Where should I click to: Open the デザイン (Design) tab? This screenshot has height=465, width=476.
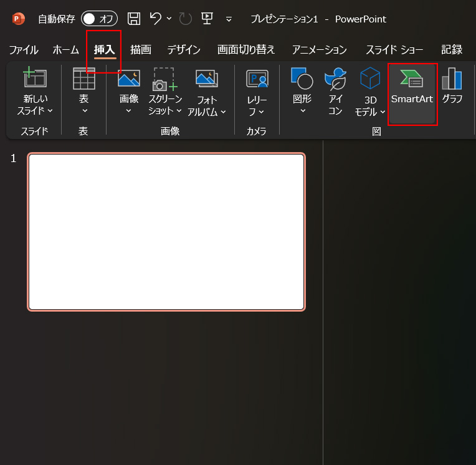[184, 49]
